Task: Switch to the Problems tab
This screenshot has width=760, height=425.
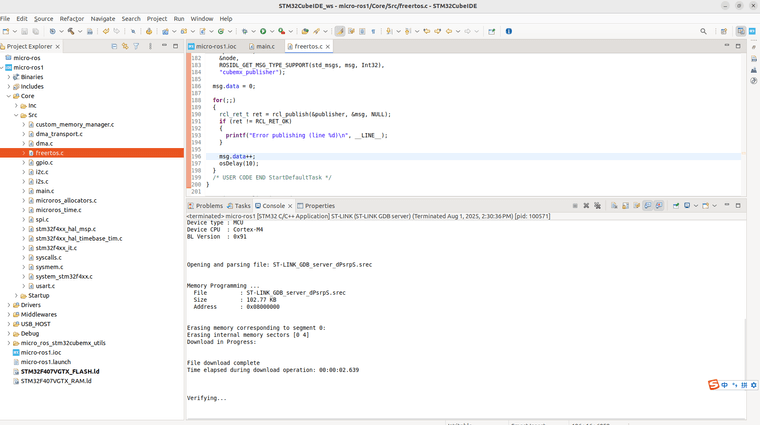Action: [206, 206]
